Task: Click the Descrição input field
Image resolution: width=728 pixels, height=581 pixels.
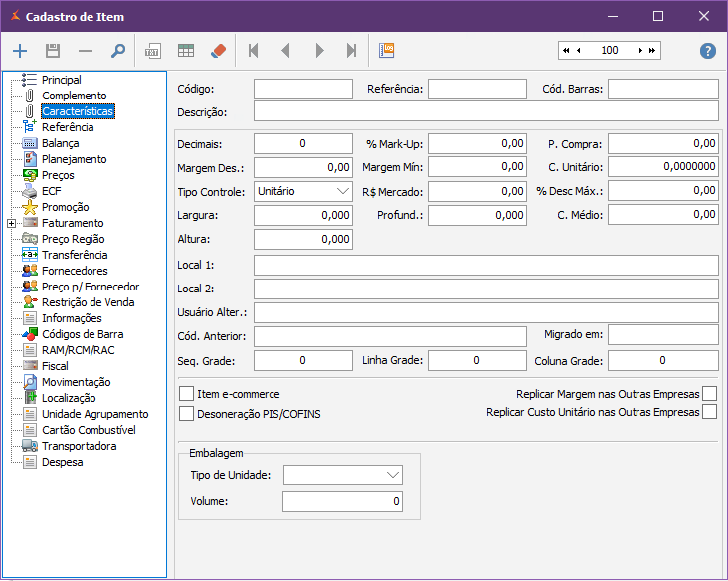Action: tap(485, 111)
